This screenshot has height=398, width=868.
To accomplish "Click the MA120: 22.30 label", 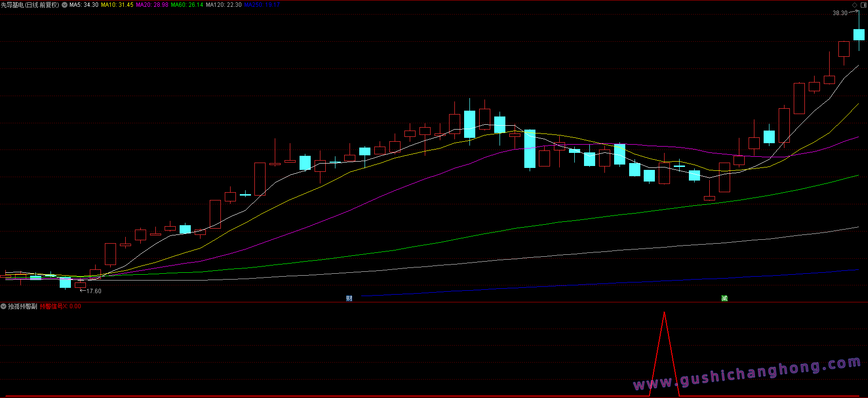I will [224, 5].
